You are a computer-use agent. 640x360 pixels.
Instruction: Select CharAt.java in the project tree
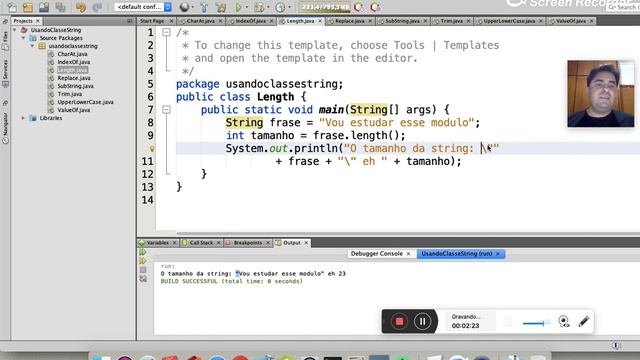pos(72,54)
